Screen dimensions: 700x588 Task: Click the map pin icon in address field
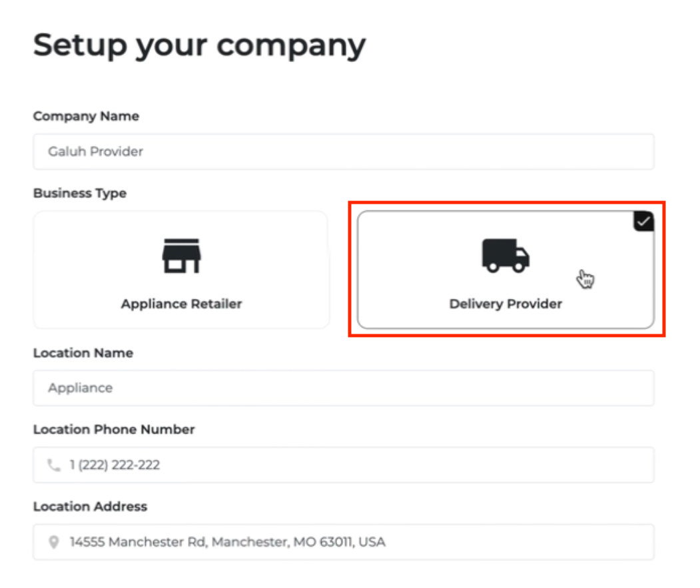[54, 543]
